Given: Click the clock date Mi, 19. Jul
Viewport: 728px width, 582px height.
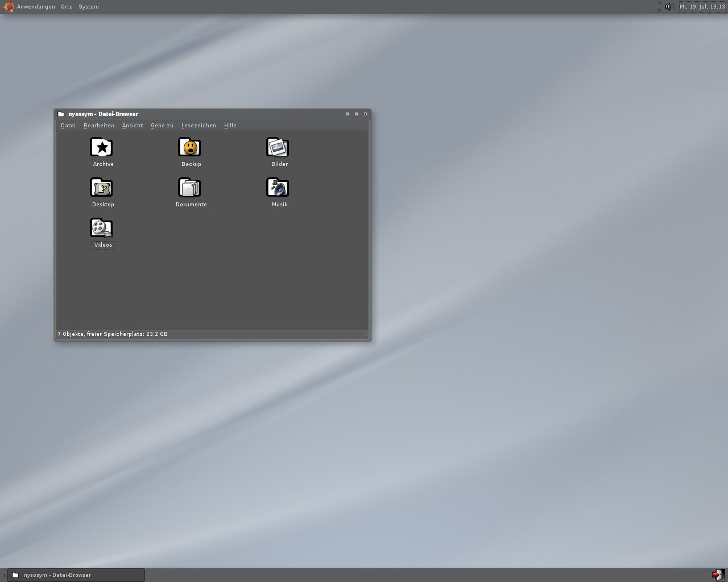Looking at the screenshot, I should [702, 7].
